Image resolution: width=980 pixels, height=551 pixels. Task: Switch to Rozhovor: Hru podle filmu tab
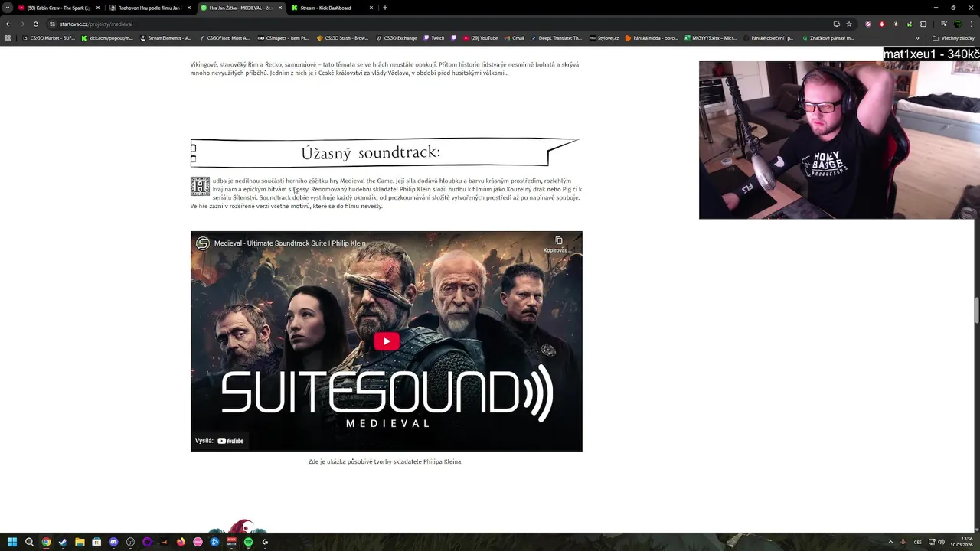(x=149, y=8)
